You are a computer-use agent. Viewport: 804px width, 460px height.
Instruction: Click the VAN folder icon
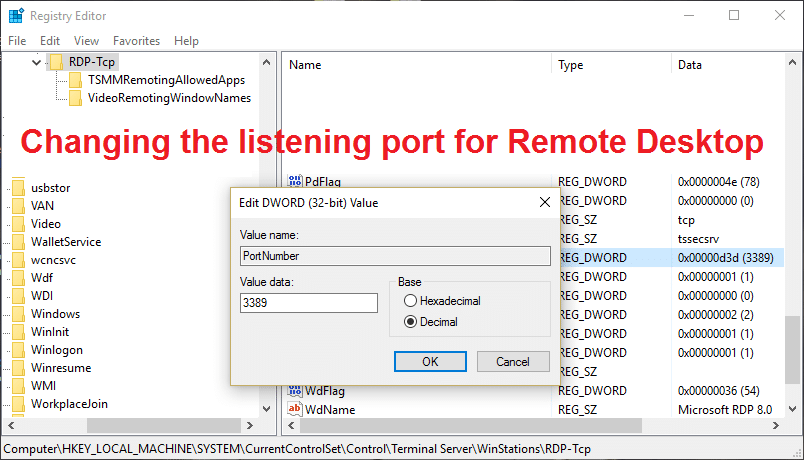(18, 206)
